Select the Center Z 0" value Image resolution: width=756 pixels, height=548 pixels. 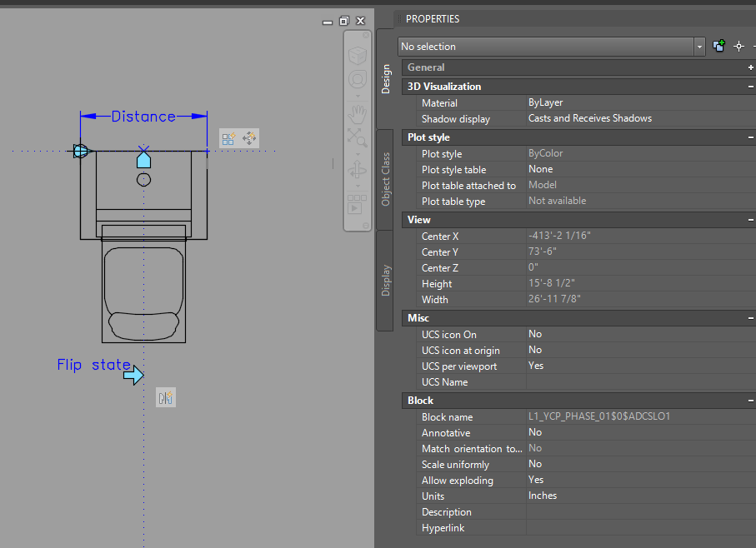click(533, 267)
